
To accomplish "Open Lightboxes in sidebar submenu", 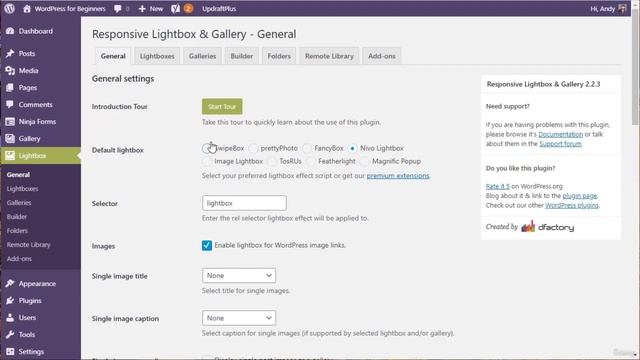I will point(22,189).
